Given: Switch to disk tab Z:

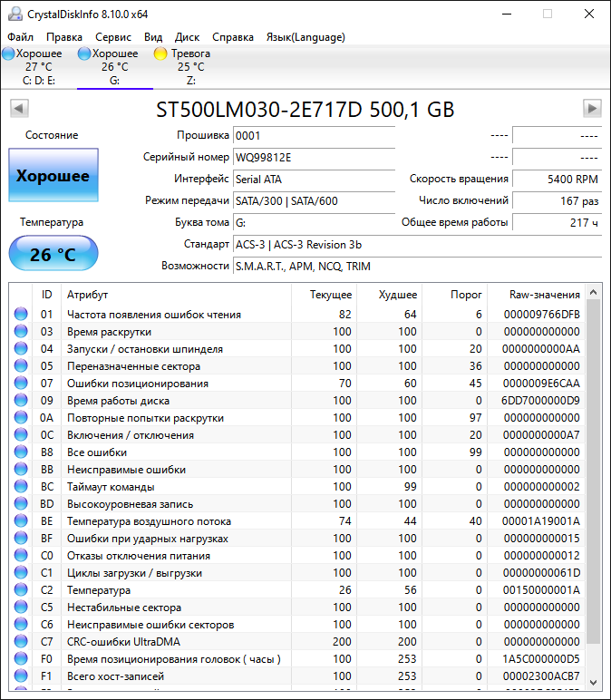Looking at the screenshot, I should pos(191,67).
